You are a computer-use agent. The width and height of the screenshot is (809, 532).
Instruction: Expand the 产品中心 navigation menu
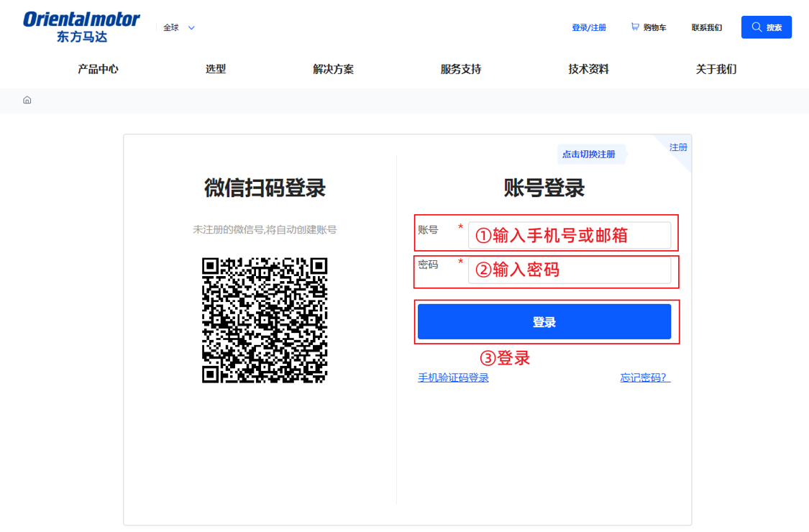(97, 68)
